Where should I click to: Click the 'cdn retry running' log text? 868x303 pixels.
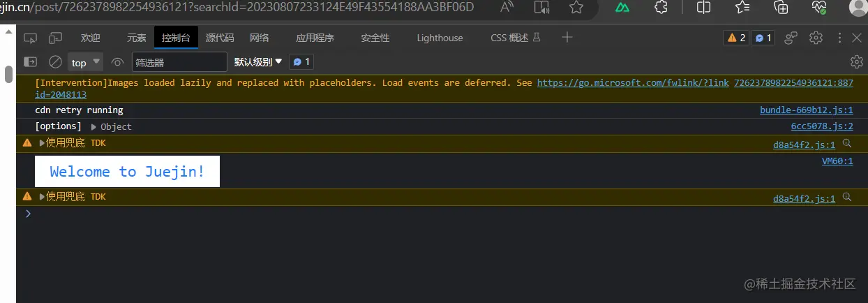point(79,110)
